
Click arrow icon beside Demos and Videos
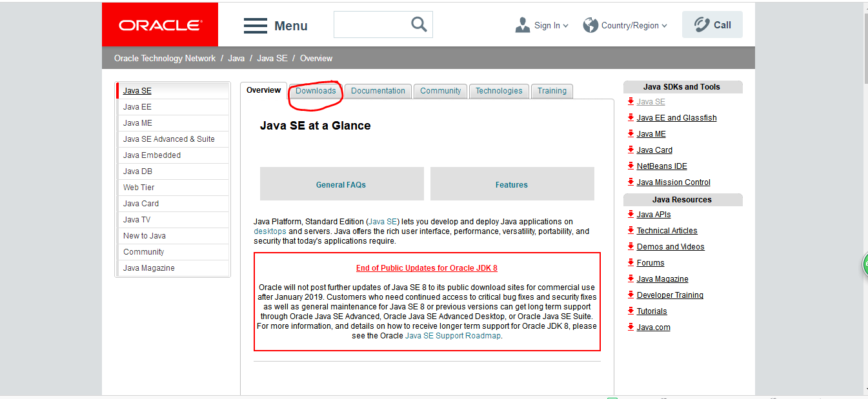pos(631,246)
